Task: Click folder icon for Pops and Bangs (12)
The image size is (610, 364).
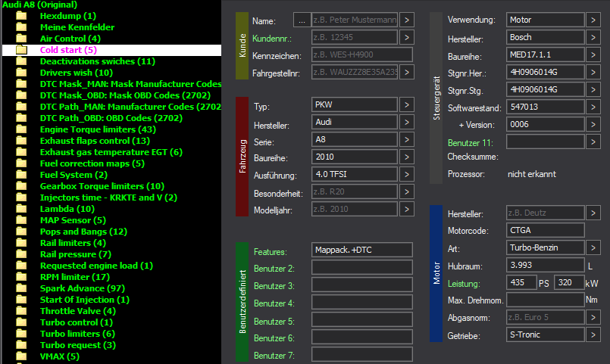Action: (x=21, y=232)
